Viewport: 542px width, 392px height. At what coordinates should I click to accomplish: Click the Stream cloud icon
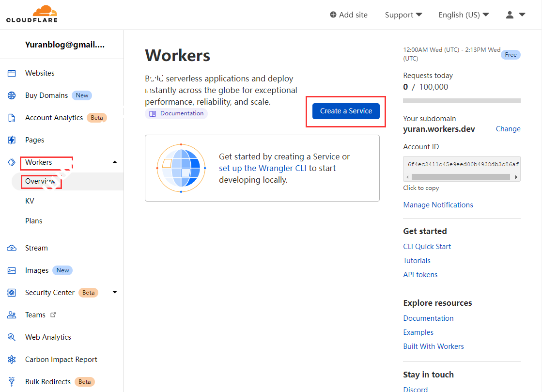click(12, 248)
